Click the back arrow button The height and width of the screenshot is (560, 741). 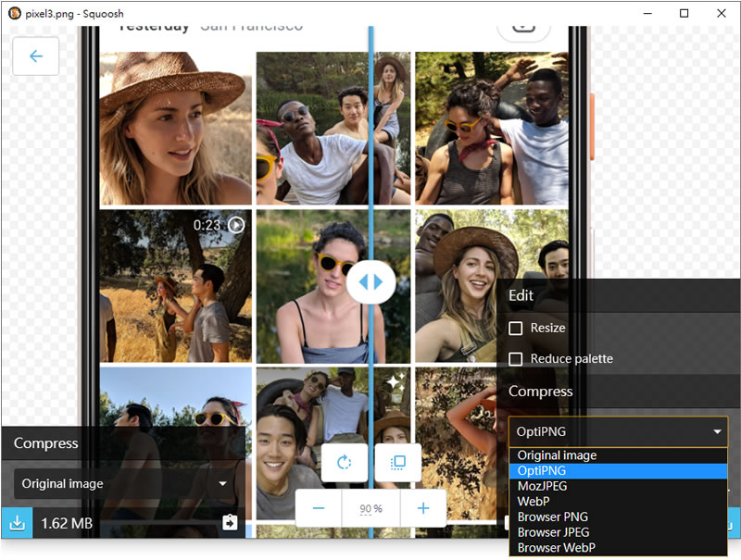36,56
